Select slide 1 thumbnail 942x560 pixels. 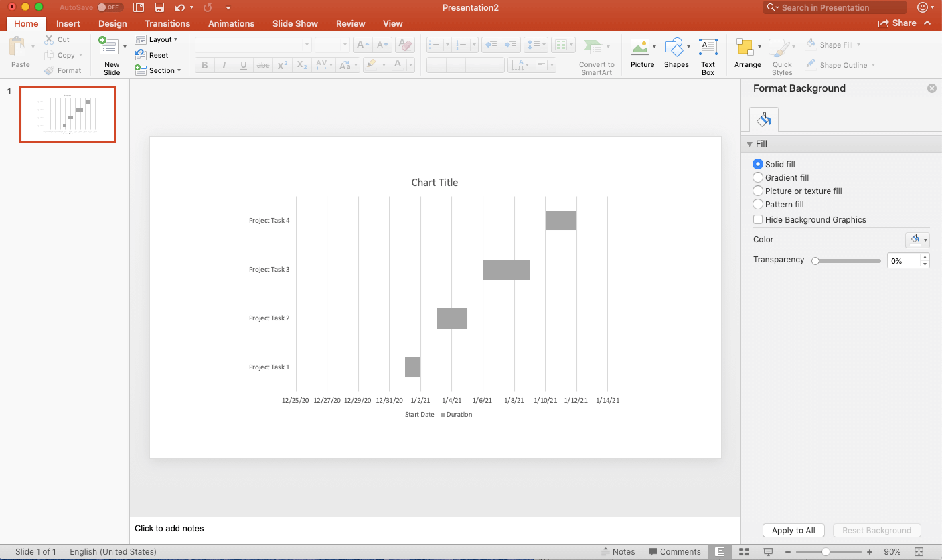pyautogui.click(x=68, y=114)
